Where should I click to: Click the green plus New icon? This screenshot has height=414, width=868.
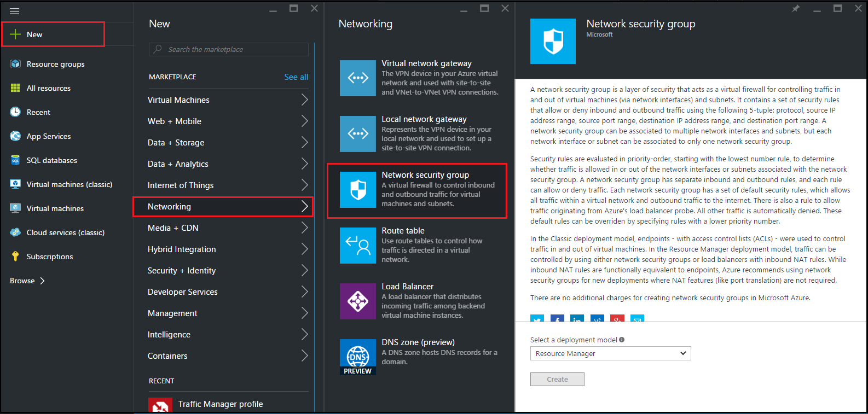[x=15, y=34]
